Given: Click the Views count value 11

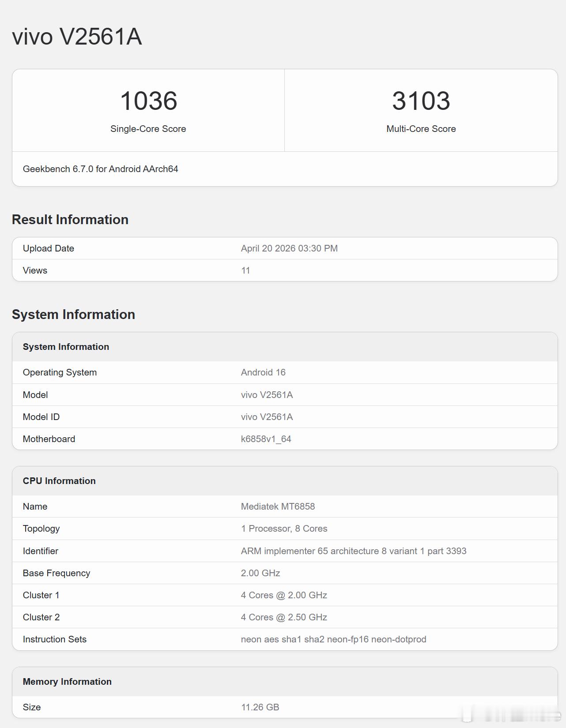Looking at the screenshot, I should 245,270.
